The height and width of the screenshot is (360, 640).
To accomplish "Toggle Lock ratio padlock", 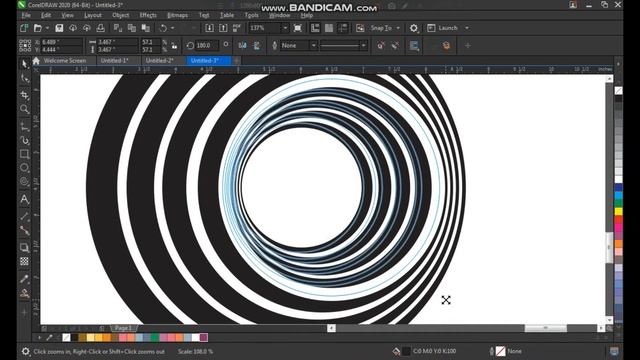I will (174, 45).
